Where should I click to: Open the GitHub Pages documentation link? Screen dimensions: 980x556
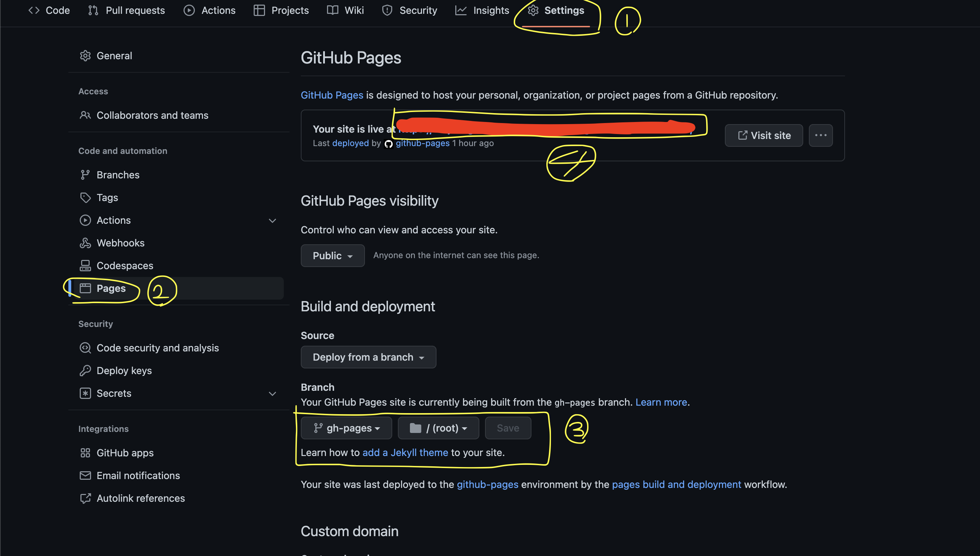click(x=332, y=95)
